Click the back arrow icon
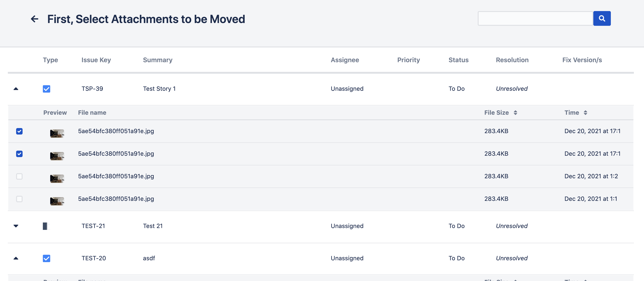Screen dimensions: 644x281 pyautogui.click(x=35, y=19)
